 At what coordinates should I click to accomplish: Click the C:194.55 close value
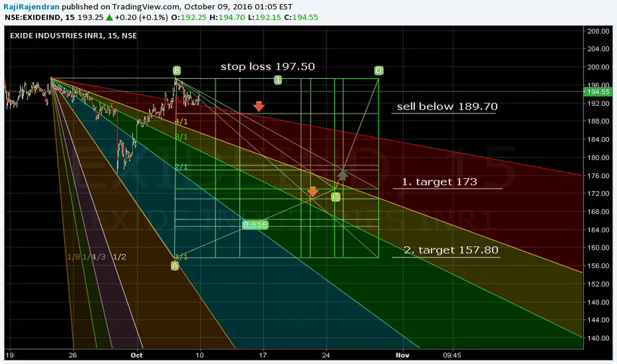(301, 17)
